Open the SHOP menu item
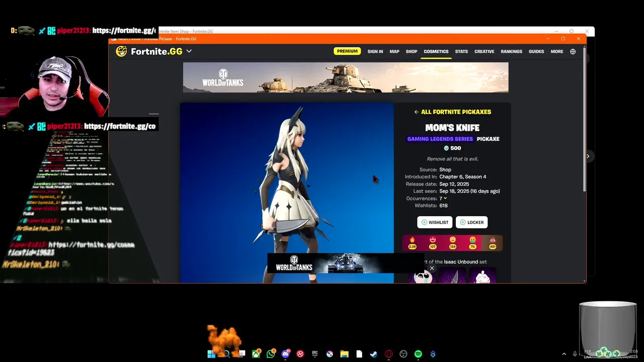The height and width of the screenshot is (362, 644). (412, 51)
